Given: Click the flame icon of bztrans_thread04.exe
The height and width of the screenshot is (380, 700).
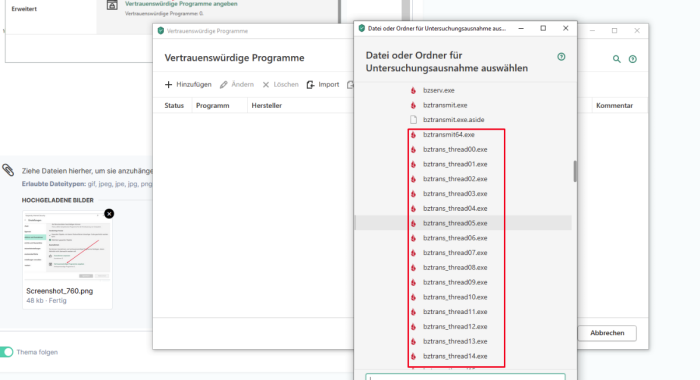Looking at the screenshot, I should [x=413, y=208].
